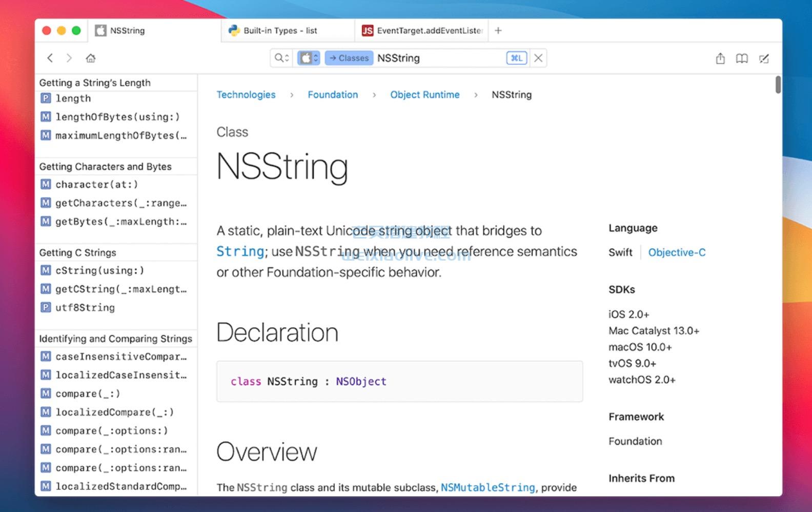Image resolution: width=812 pixels, height=512 pixels.
Task: Click the back navigation arrow
Action: coord(50,58)
